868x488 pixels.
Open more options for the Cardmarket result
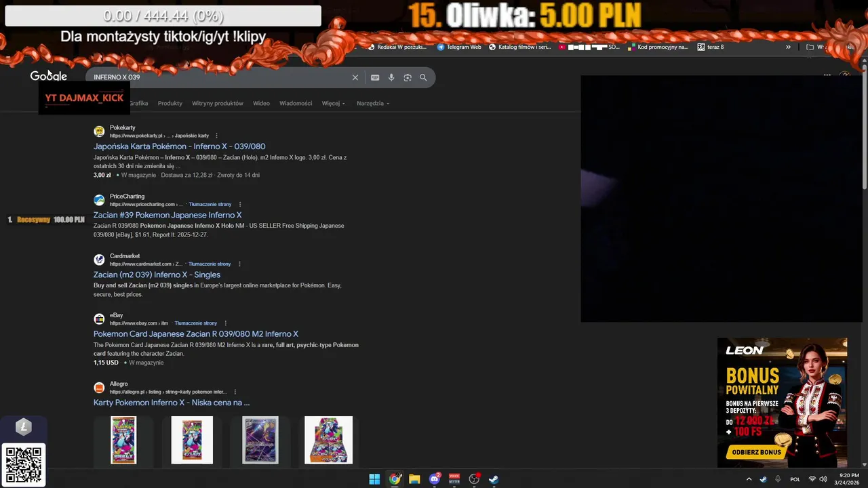pos(239,264)
